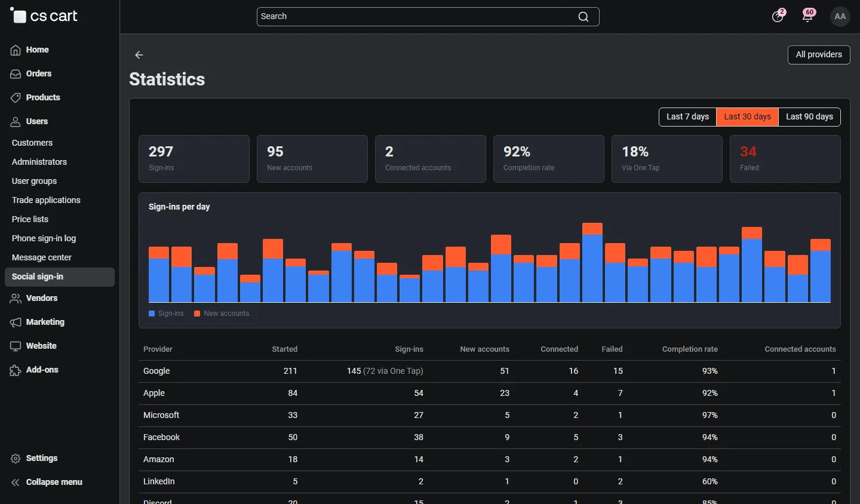Open Orders via its inbox icon
The height and width of the screenshot is (504, 860).
coord(16,74)
